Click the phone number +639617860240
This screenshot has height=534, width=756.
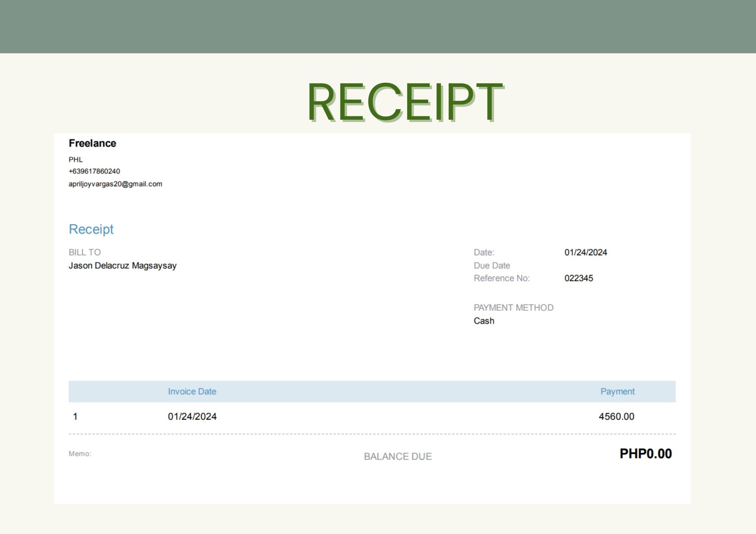(94, 171)
